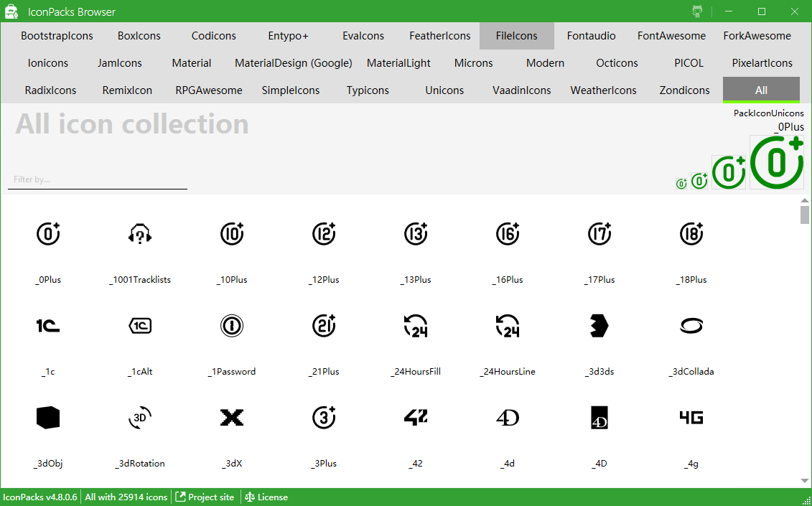Select the _24HoursFill icon
This screenshot has width=812, height=506.
coord(416,326)
